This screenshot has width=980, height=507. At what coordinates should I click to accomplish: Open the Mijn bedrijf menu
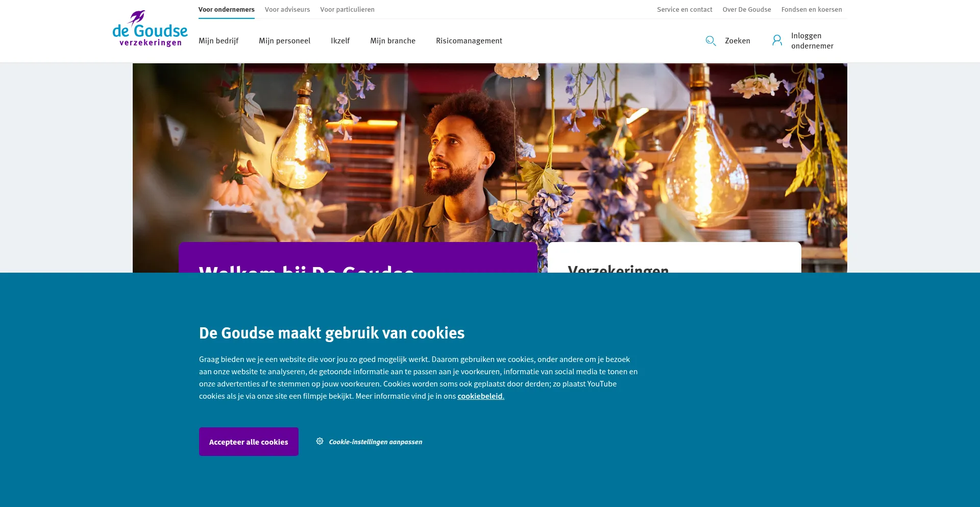[218, 41]
